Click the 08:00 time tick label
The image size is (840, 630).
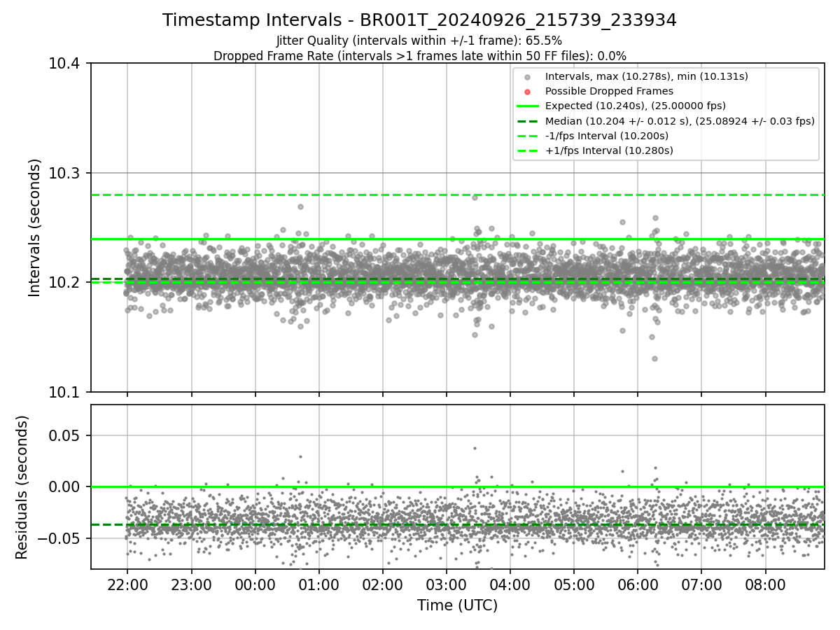[x=765, y=584]
